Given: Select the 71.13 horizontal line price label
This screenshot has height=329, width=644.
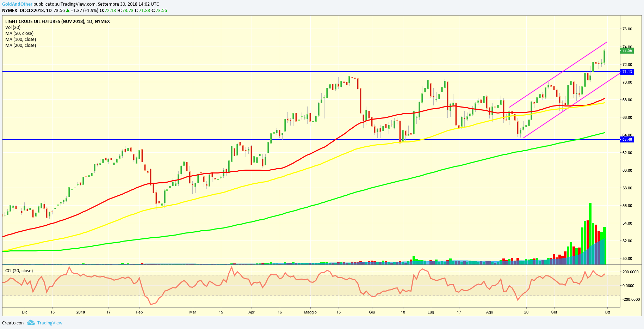Looking at the screenshot, I should [x=627, y=72].
